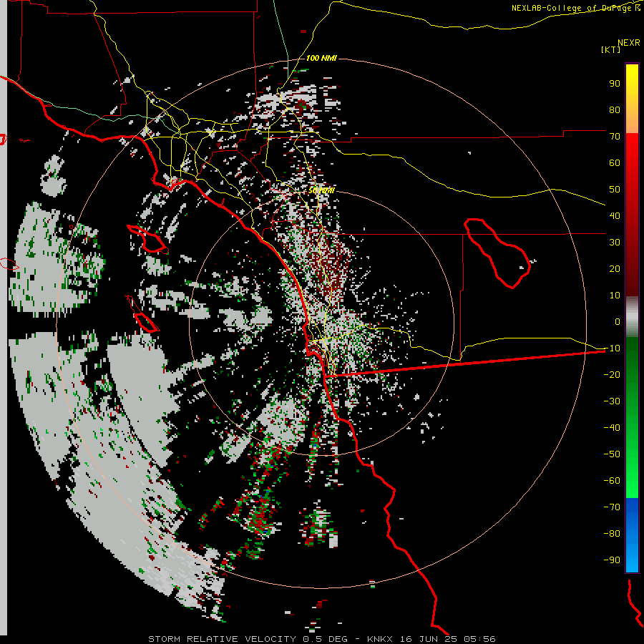The height and width of the screenshot is (644, 644).
Task: Click the blue bottom segment of color bar
Action: point(632,535)
